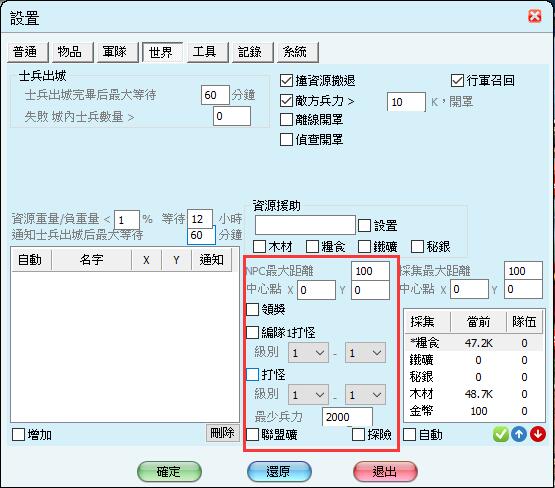Click the green checkmark icon
Screen dimensions: 555x488
(500, 434)
